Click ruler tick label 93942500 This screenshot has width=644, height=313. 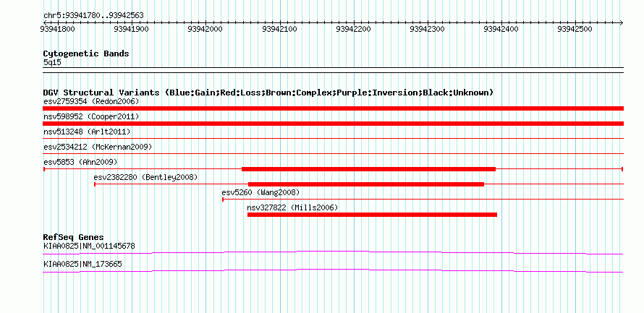(575, 29)
